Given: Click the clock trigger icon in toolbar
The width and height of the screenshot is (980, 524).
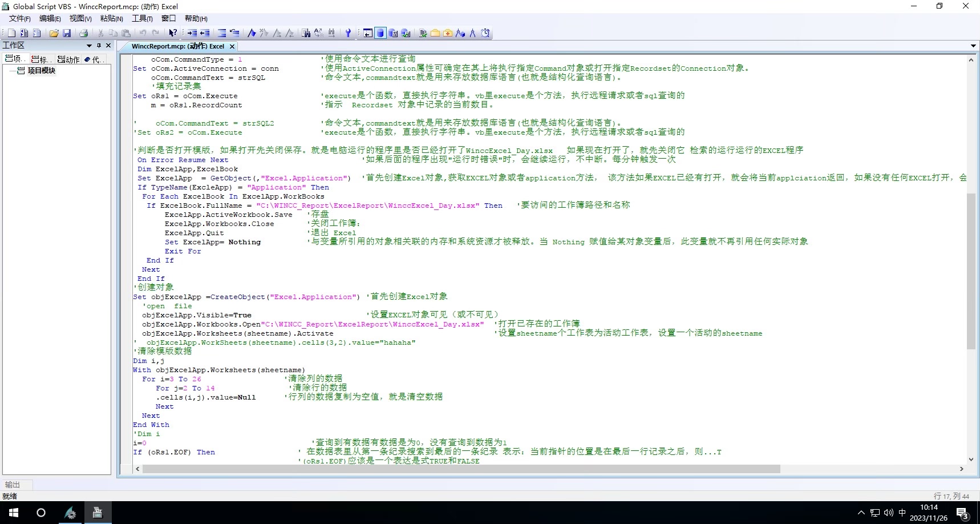Looking at the screenshot, I should [x=485, y=33].
